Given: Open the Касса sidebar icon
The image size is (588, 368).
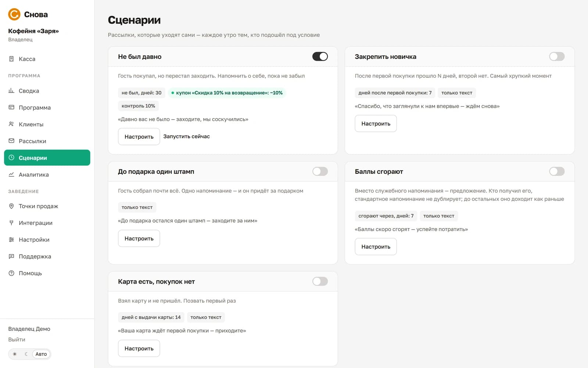Looking at the screenshot, I should 11,59.
